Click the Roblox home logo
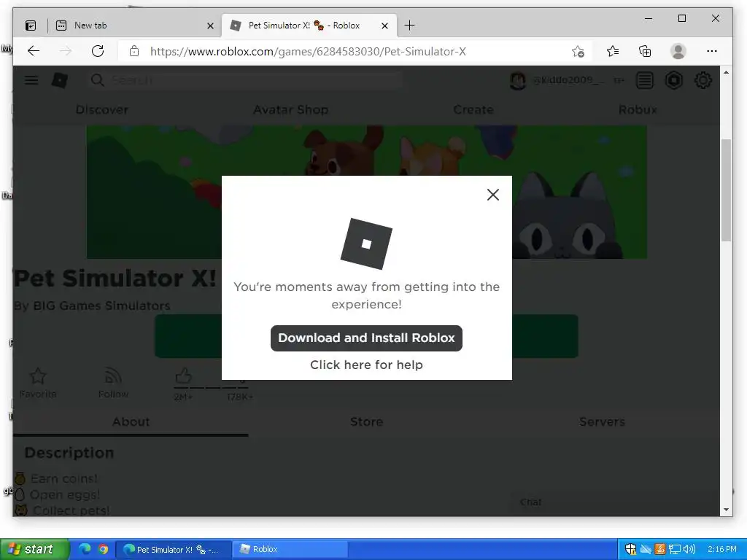The width and height of the screenshot is (747, 560). point(60,80)
